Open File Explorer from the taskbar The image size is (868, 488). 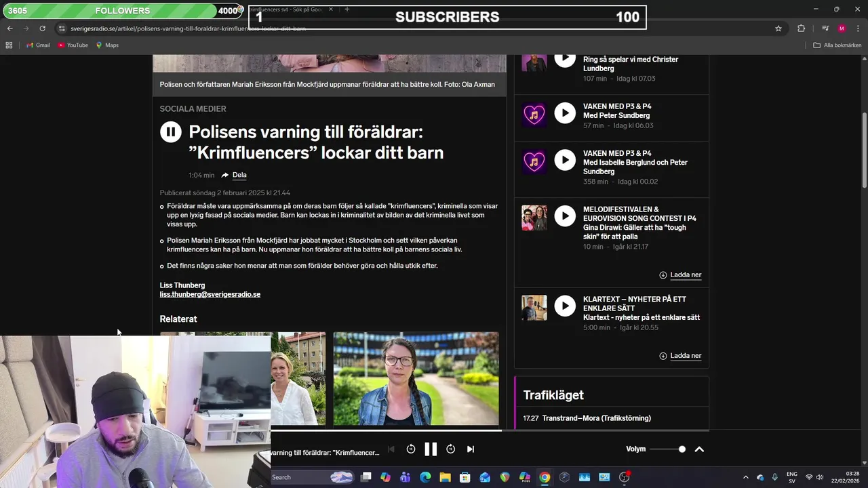(445, 477)
